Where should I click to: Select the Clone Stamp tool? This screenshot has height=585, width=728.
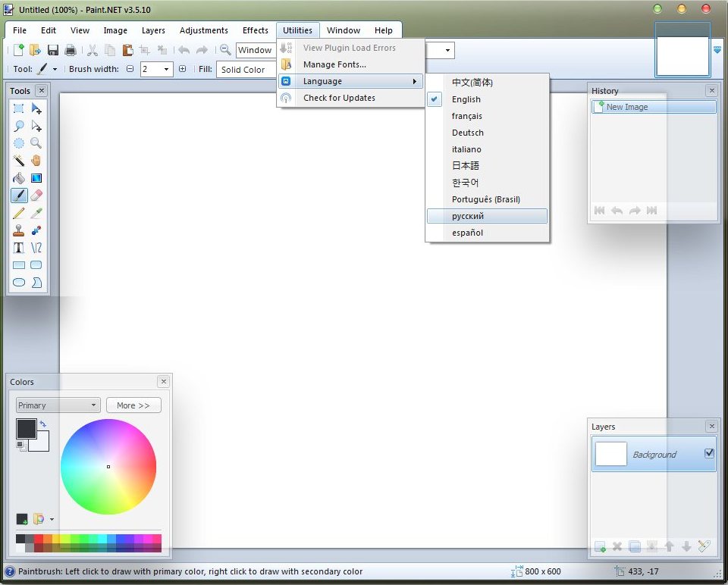click(x=18, y=230)
